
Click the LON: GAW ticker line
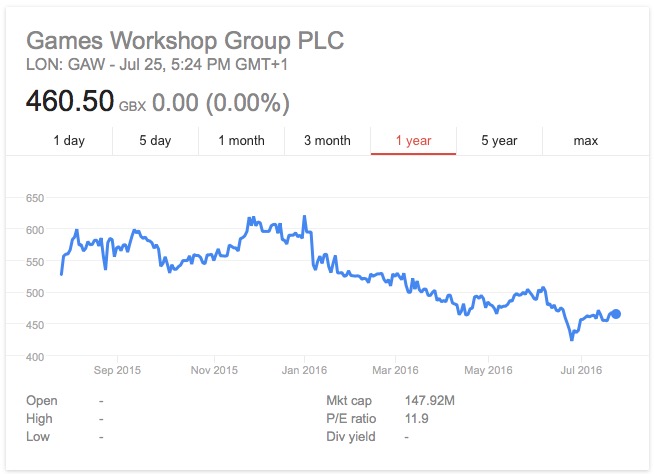[157, 65]
